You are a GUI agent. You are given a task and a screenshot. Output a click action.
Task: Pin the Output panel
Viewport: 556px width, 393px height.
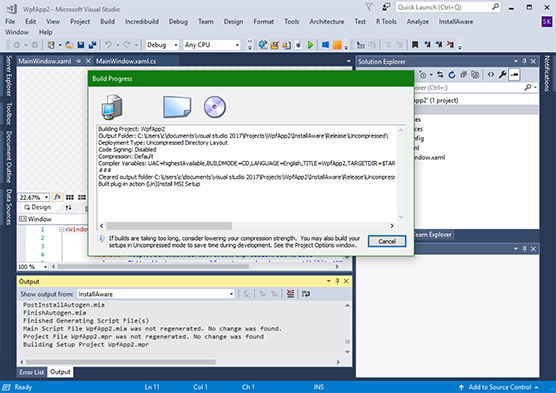pyautogui.click(x=337, y=281)
